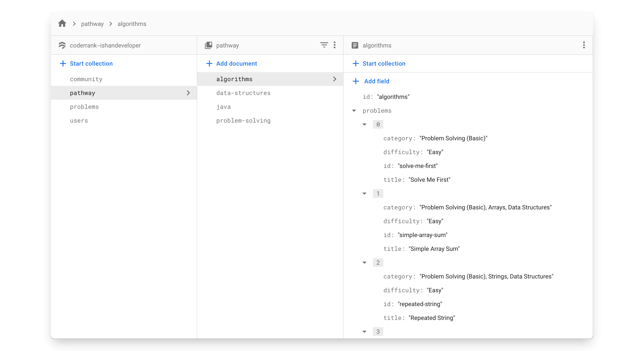Click the pathway collection header title
Screen dimensions: 644x351
[x=227, y=45]
